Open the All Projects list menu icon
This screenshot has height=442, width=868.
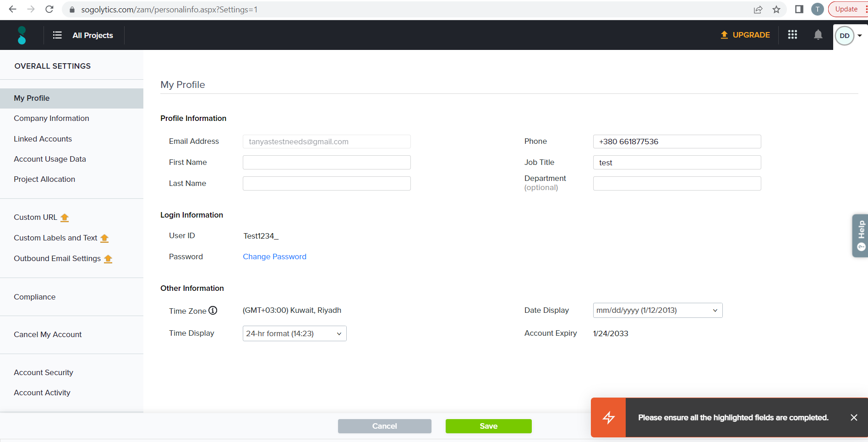57,35
